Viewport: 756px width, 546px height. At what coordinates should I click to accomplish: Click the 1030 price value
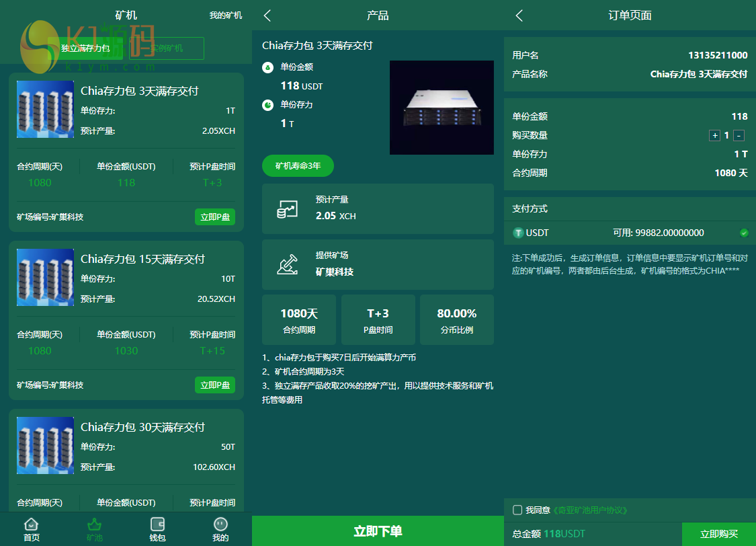[x=126, y=350]
